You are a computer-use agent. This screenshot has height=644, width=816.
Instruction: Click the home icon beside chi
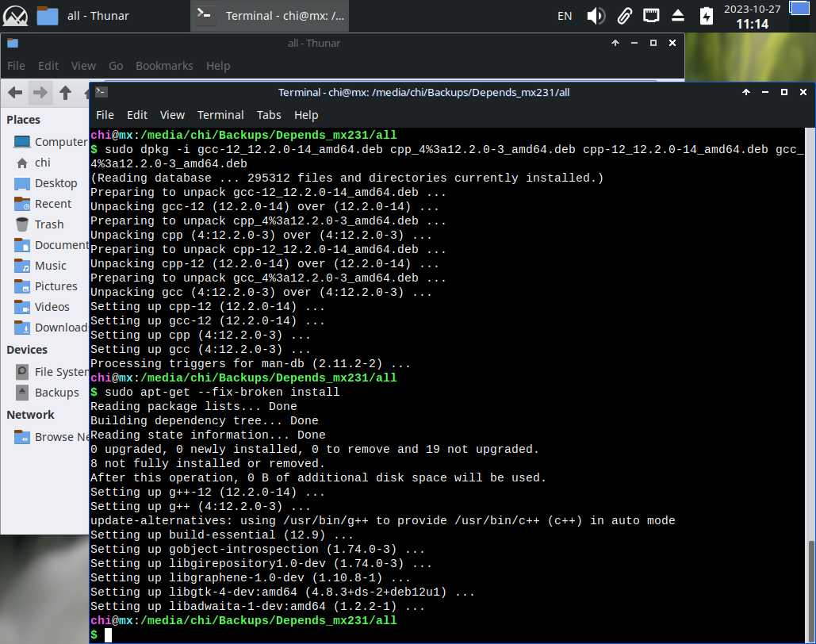22,163
